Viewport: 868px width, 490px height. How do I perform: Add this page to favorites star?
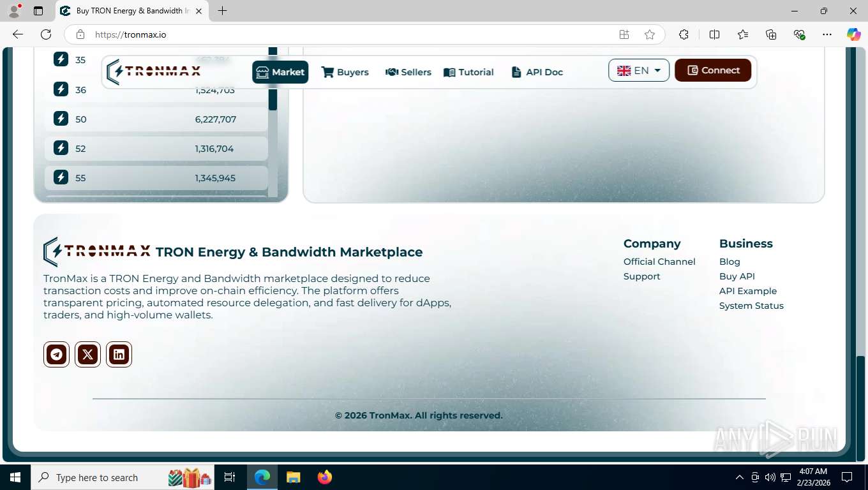(650, 34)
